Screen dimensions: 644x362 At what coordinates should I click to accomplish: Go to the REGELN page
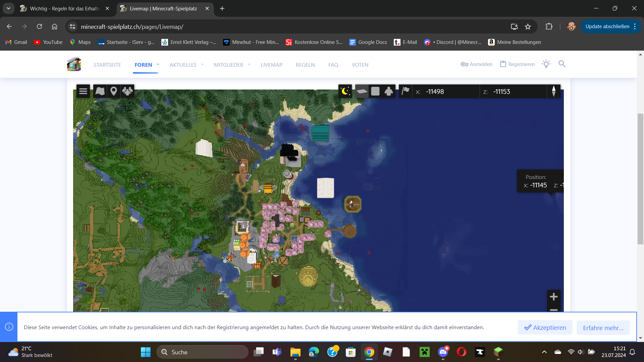[305, 65]
